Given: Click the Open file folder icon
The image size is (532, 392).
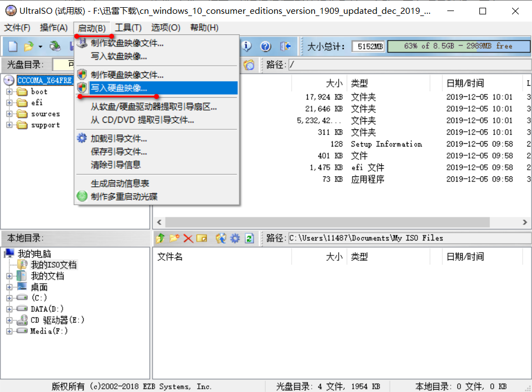Looking at the screenshot, I should 29,46.
